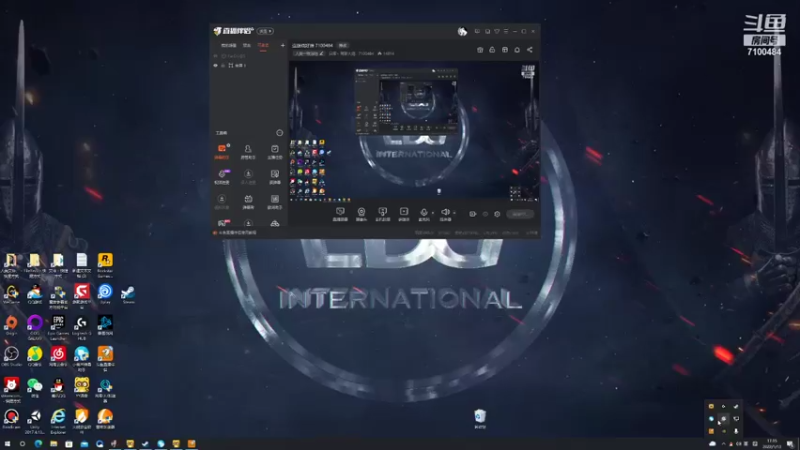Screen dimensions: 800x450
Task: Click the share icon at preview top-right
Action: [x=530, y=49]
